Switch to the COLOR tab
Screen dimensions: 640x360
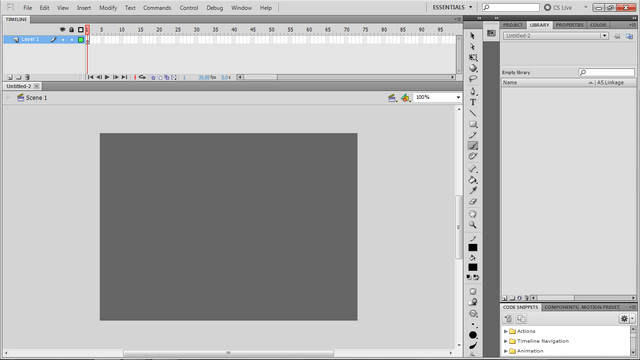[x=598, y=25]
